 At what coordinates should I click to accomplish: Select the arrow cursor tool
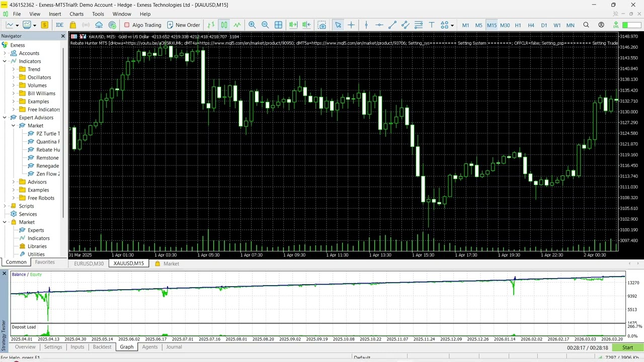(x=338, y=25)
